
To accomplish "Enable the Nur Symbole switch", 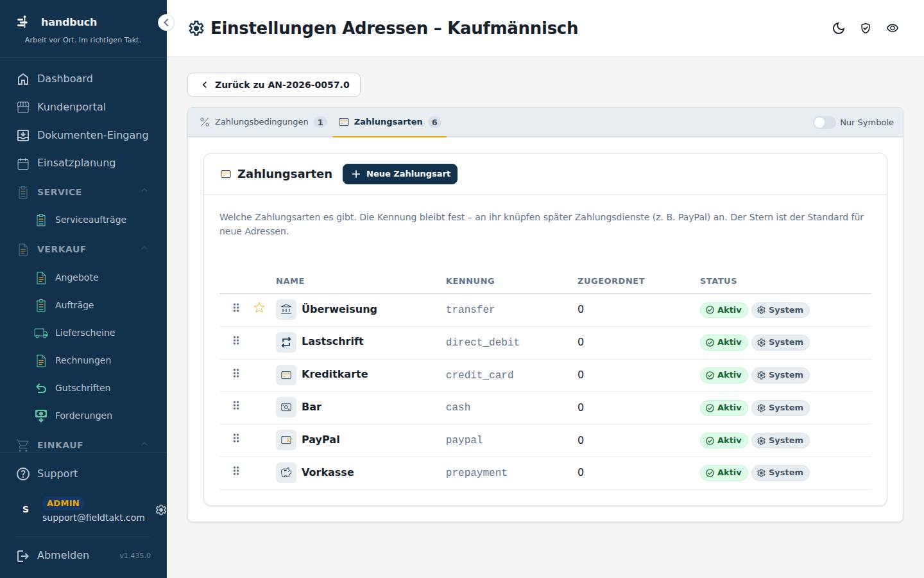I will tap(824, 123).
